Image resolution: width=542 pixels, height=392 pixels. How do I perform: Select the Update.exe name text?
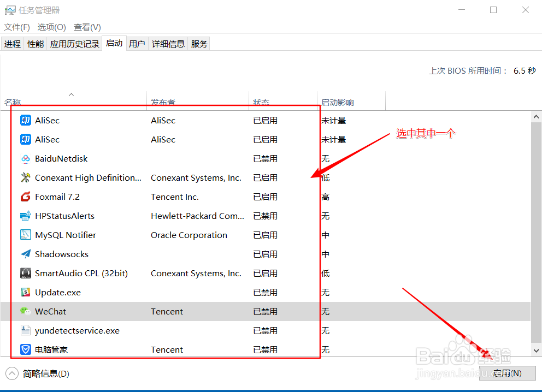[x=58, y=293]
